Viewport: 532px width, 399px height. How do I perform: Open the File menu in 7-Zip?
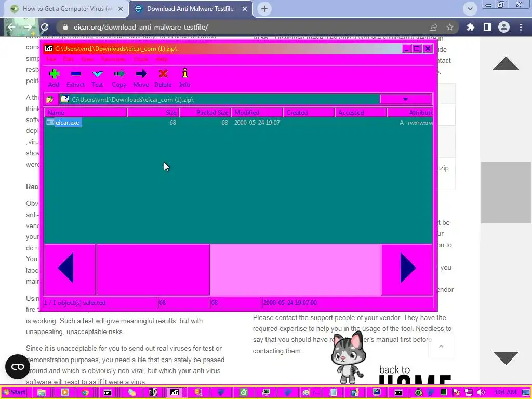[51, 59]
